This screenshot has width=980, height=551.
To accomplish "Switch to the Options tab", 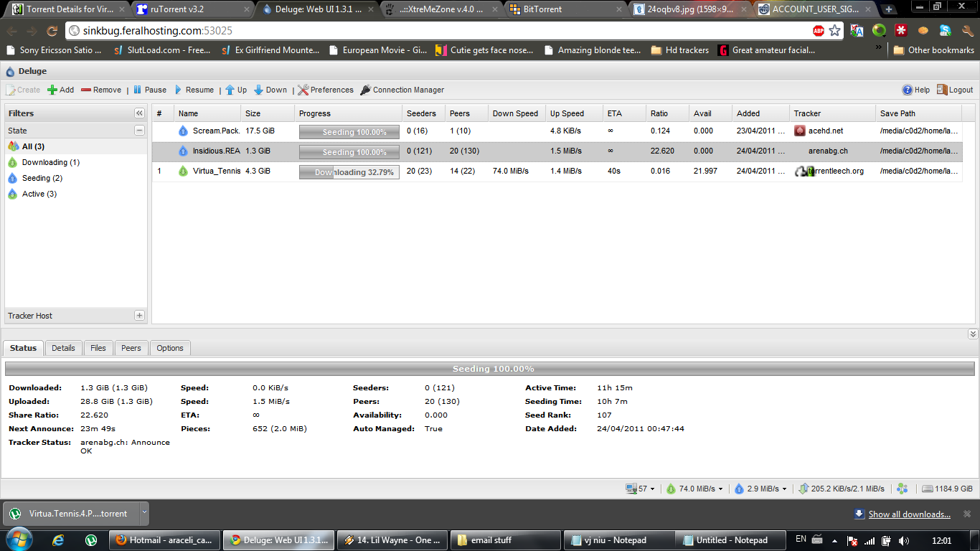I will 170,348.
